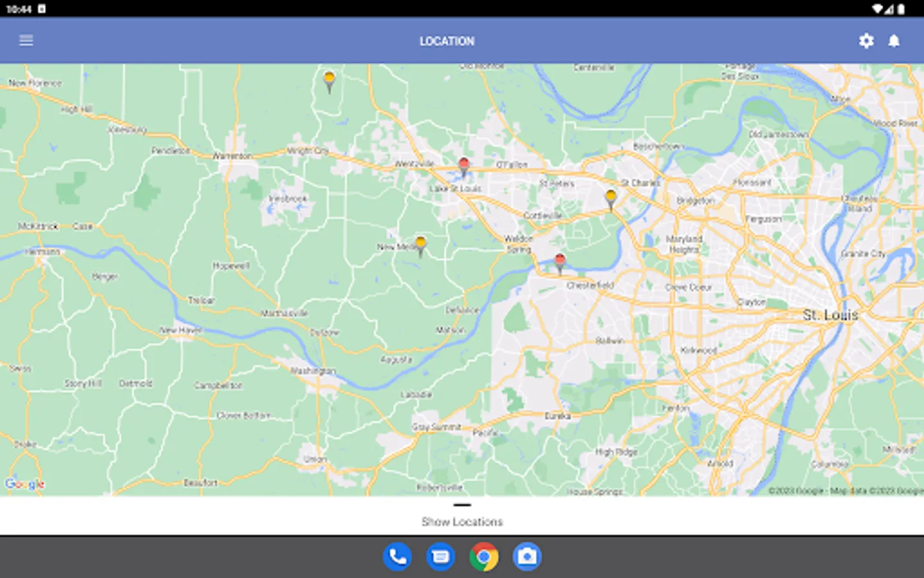The image size is (924, 578).
Task: Tap the bottom sheet drag handle
Action: (x=462, y=505)
